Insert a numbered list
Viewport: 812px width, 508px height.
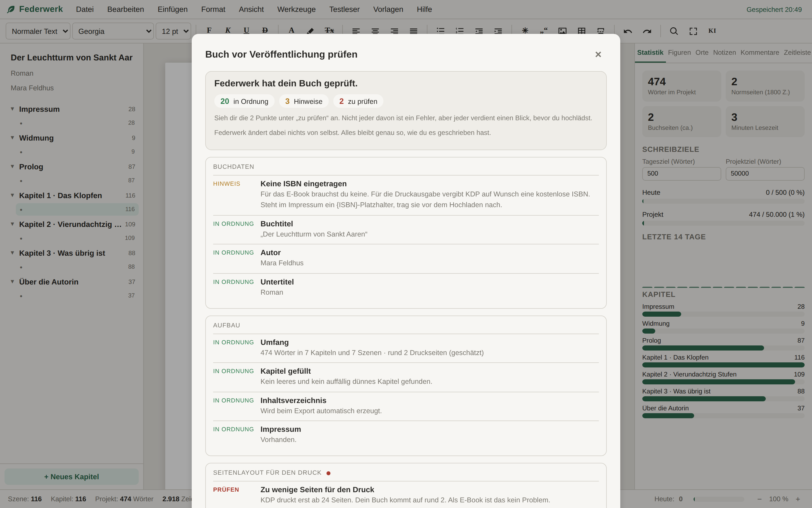click(x=460, y=31)
